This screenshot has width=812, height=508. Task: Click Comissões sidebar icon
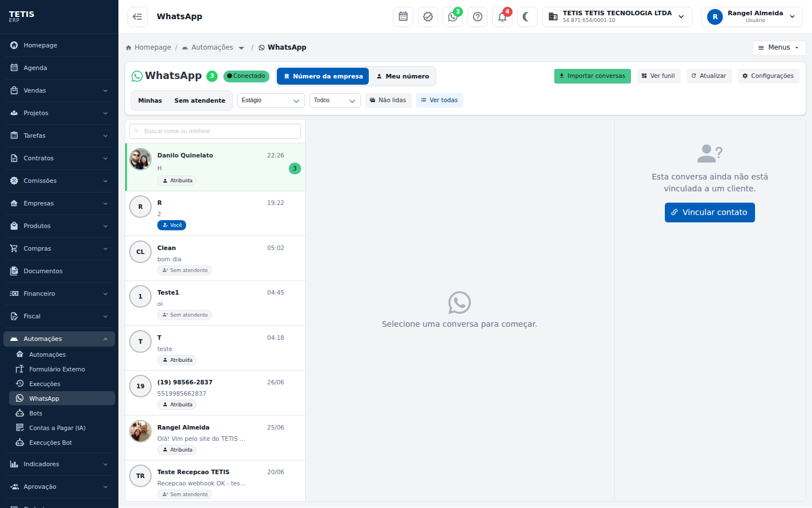pos(14,181)
